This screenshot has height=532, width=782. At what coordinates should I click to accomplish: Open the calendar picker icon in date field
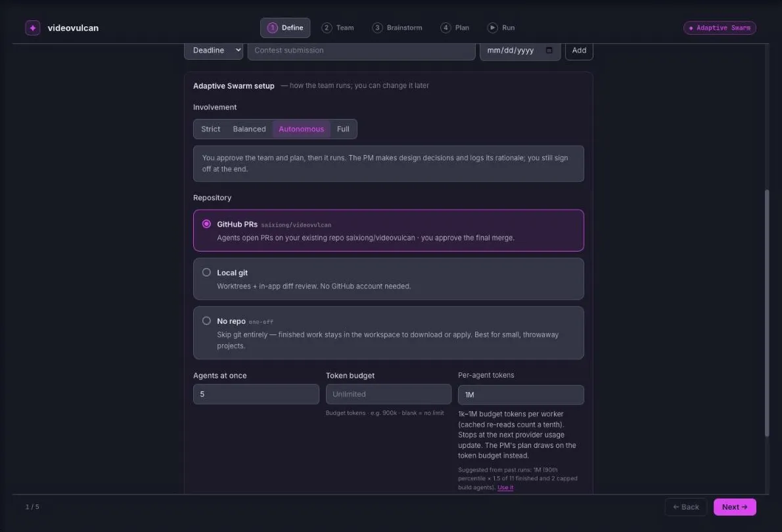click(549, 50)
